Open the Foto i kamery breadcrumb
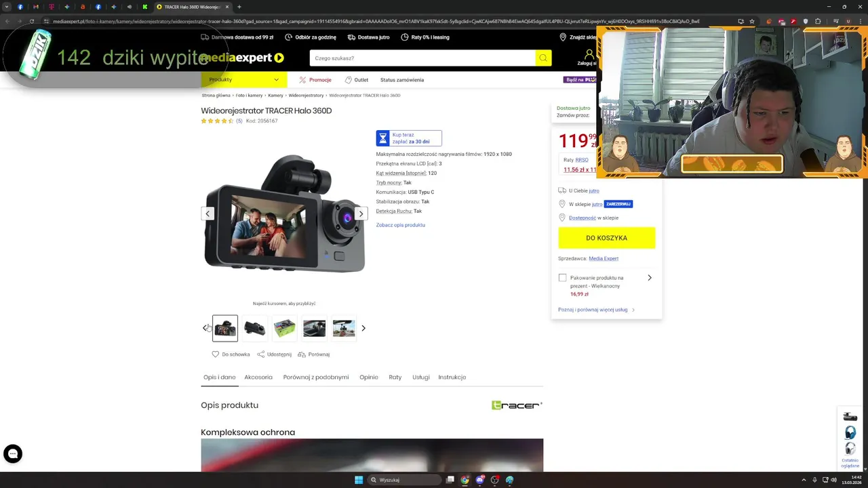 249,96
